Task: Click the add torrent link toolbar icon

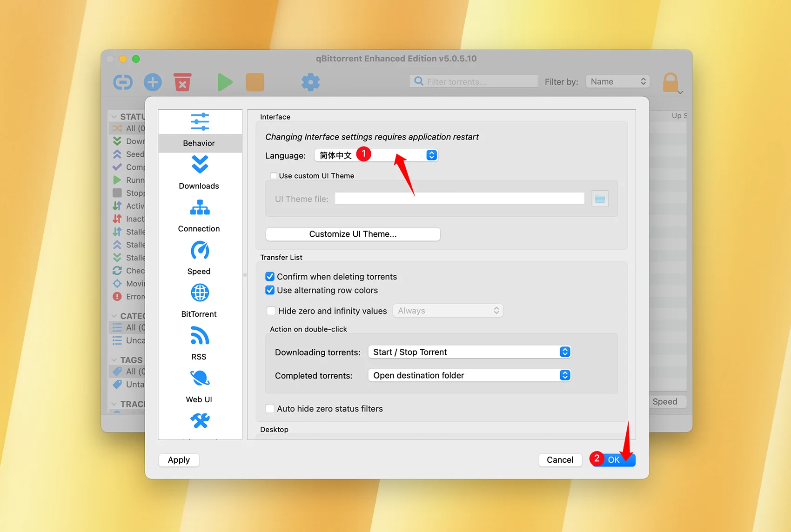Action: pyautogui.click(x=123, y=82)
